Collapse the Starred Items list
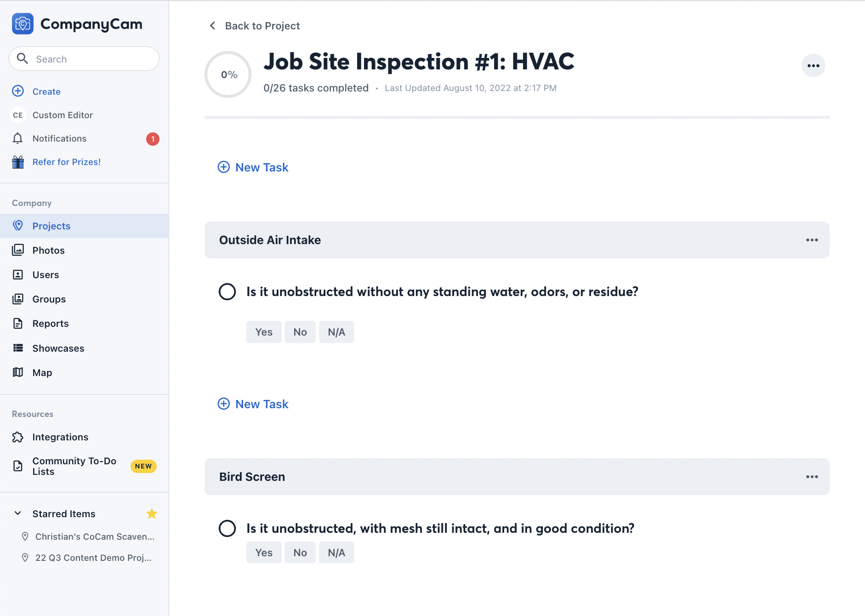The image size is (865, 616). click(18, 513)
